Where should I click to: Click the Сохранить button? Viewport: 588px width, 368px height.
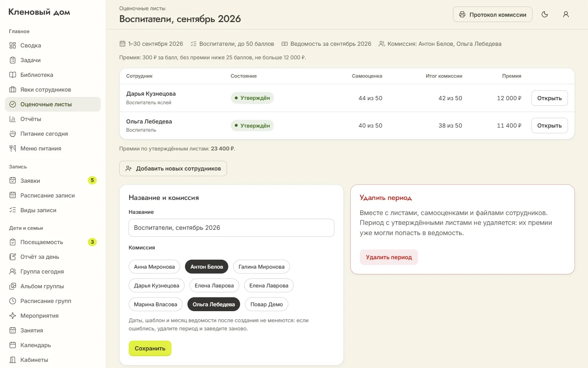[x=150, y=348]
